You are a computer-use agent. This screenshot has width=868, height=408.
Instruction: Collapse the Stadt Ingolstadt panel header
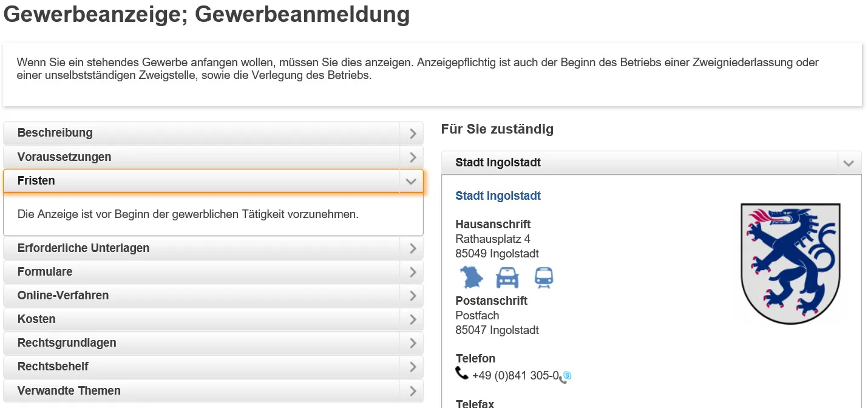point(651,163)
